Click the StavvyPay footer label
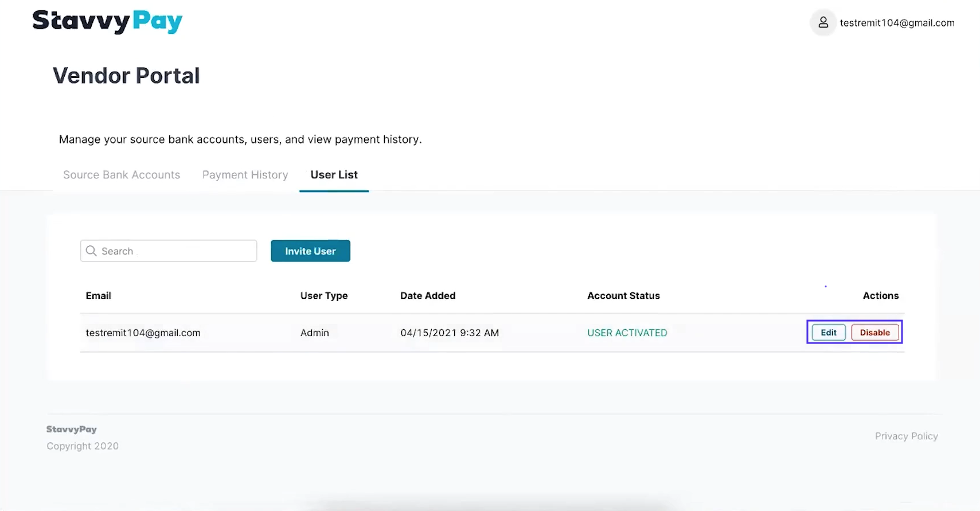980x511 pixels. coord(72,429)
